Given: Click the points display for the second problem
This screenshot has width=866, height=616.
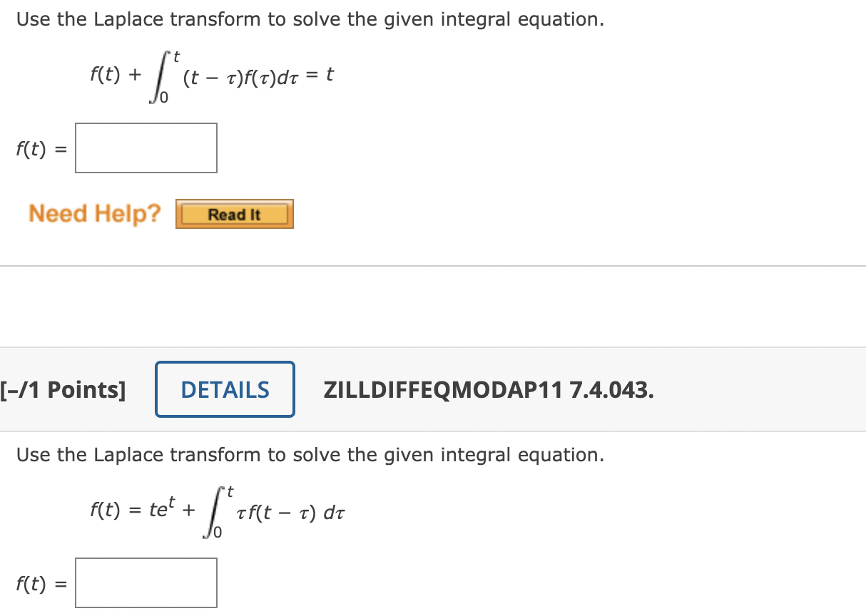Looking at the screenshot, I should pos(63,389).
